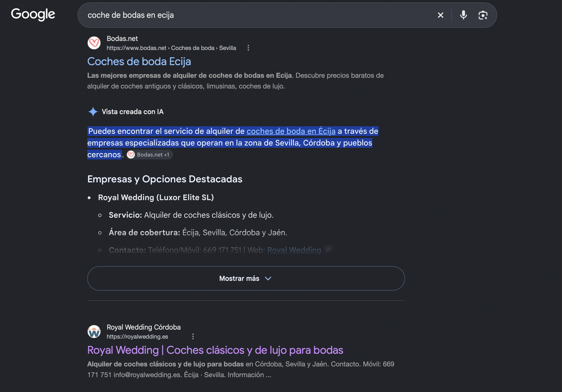The image size is (562, 392).
Task: Follow the coches de boda en Écija link
Action: [291, 131]
